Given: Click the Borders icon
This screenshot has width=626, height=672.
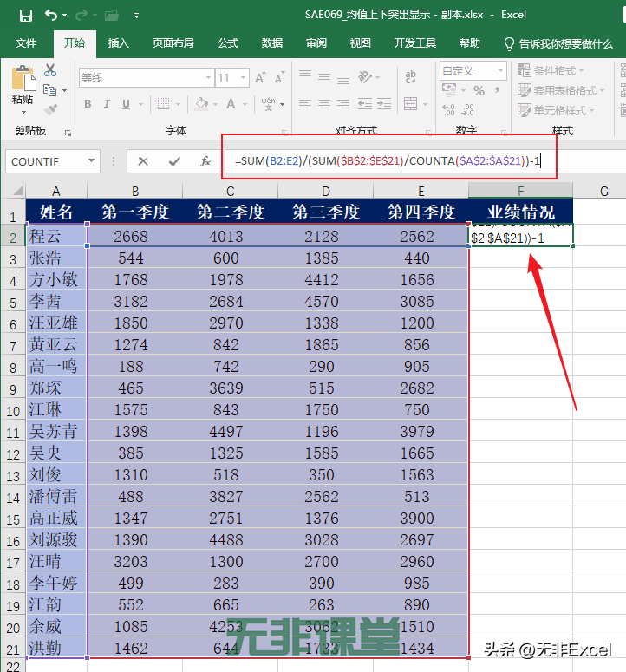Looking at the screenshot, I should [x=163, y=104].
